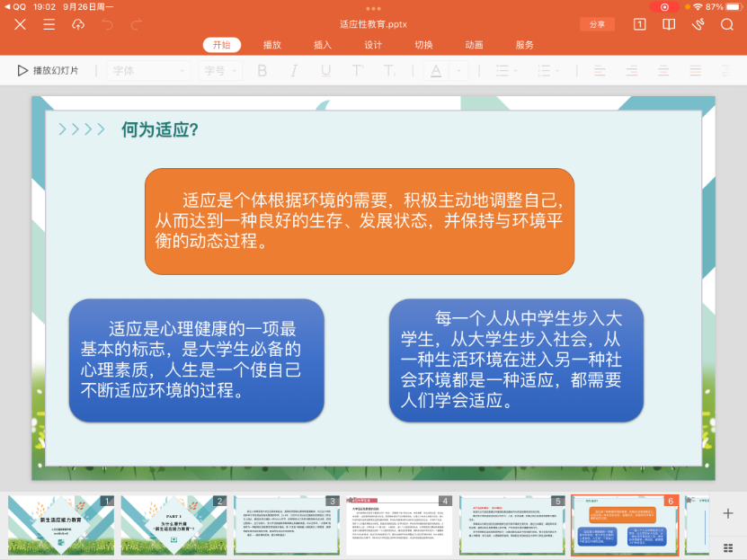Open the search magnifier icon

coord(726,24)
